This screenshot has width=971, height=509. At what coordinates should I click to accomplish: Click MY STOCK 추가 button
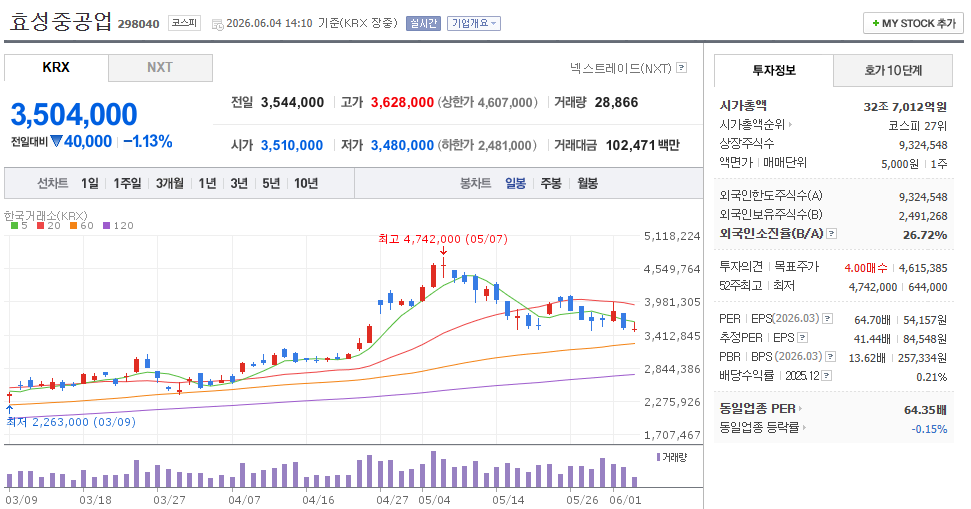coord(913,23)
